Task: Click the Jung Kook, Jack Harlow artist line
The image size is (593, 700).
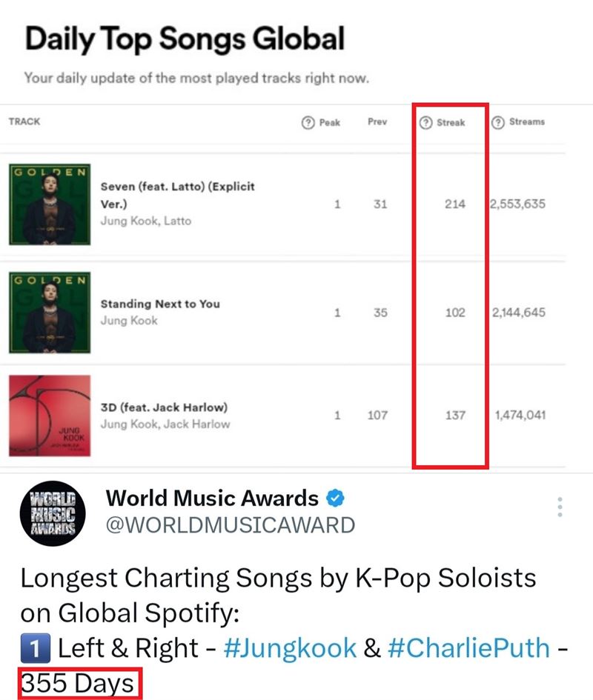Action: pos(165,424)
